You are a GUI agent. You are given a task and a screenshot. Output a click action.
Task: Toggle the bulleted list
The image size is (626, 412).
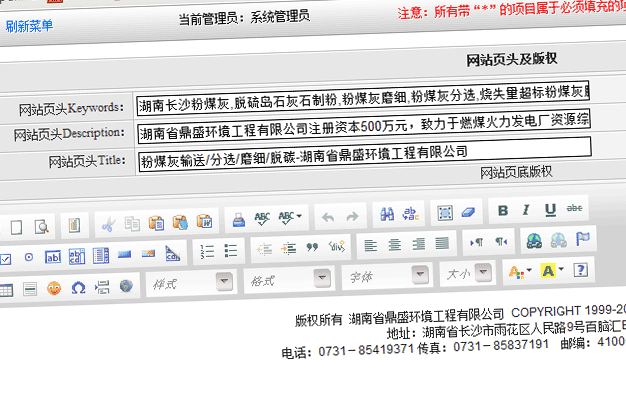(230, 251)
